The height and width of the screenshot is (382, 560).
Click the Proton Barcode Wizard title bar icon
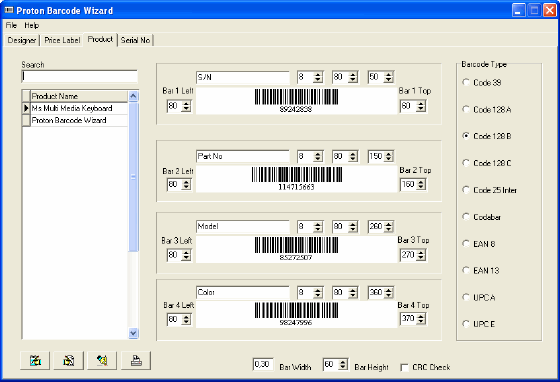[9, 10]
